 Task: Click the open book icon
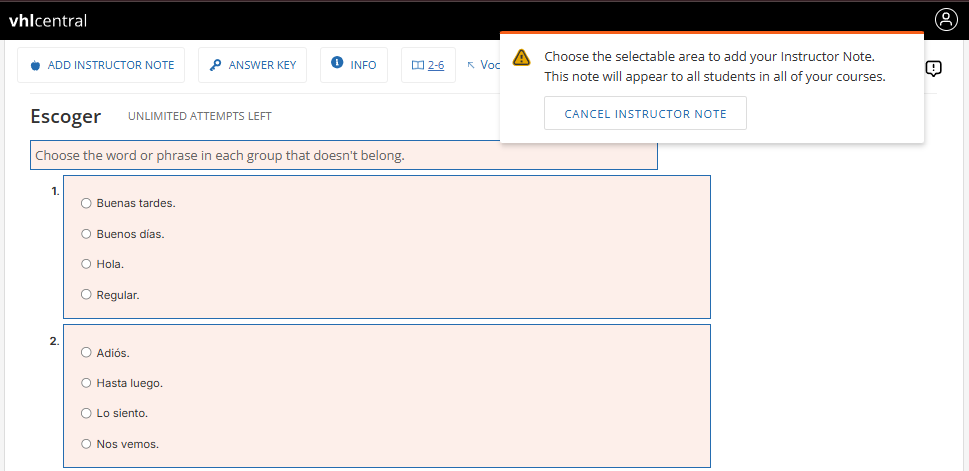[418, 65]
